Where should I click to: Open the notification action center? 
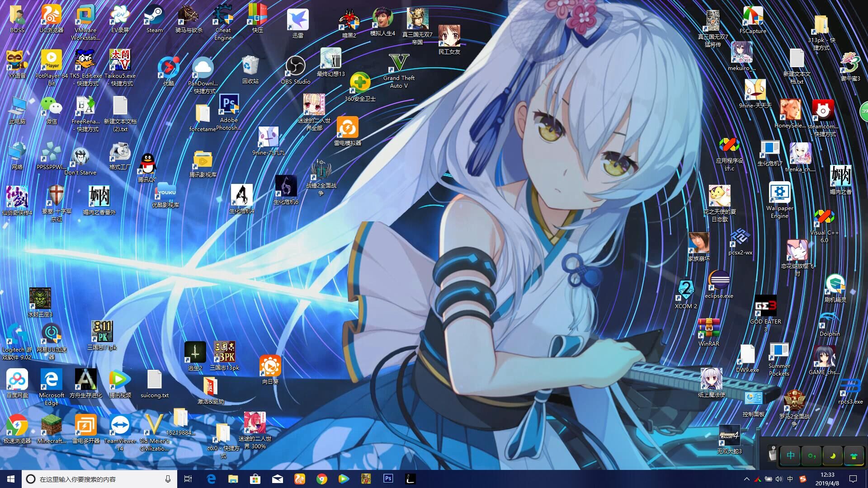click(x=853, y=479)
